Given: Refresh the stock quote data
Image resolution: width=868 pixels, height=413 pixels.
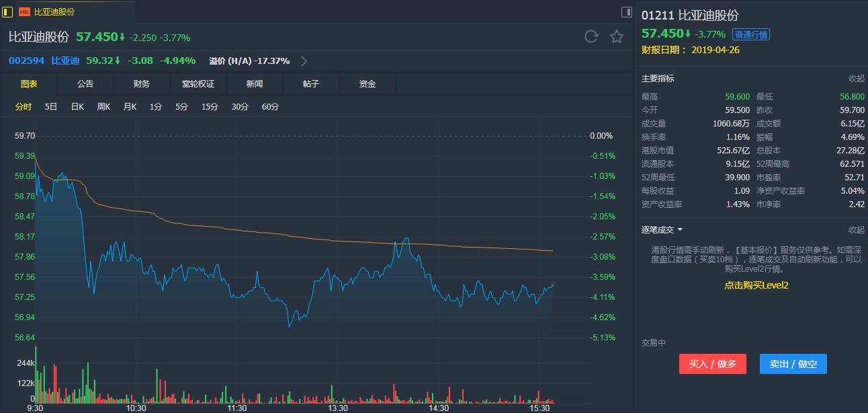Looking at the screenshot, I should [591, 37].
